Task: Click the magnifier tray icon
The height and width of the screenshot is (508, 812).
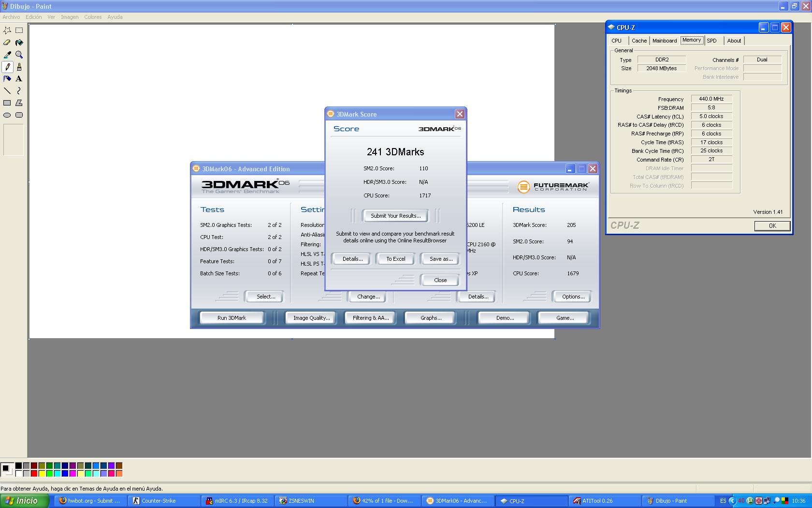Action: pos(776,501)
